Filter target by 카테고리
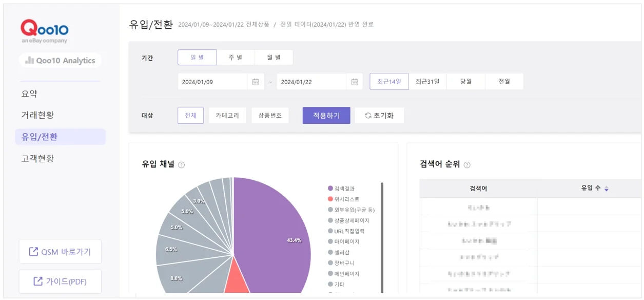The image size is (644, 300). pos(227,116)
